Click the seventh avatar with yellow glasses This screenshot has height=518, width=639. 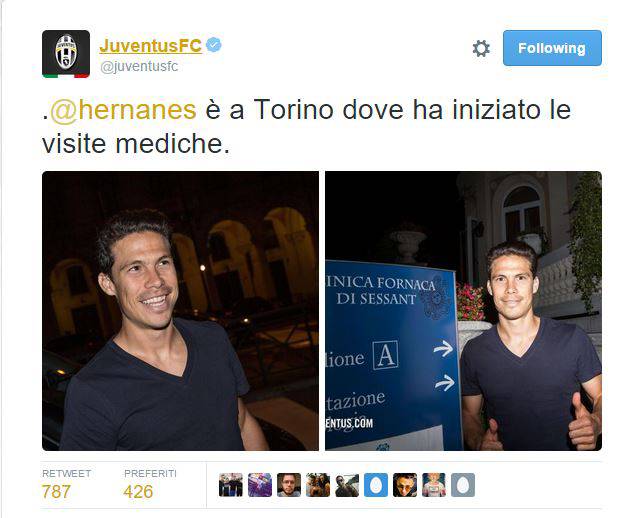(x=405, y=485)
